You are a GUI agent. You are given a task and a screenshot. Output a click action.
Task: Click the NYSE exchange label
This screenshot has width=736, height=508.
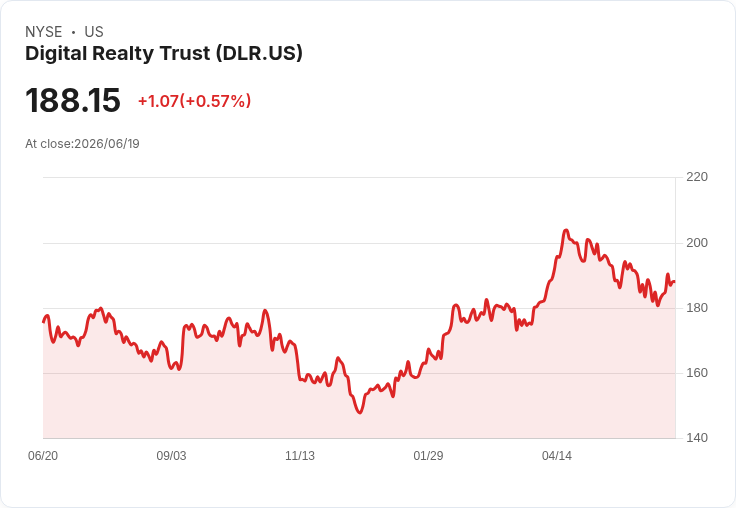click(44, 32)
